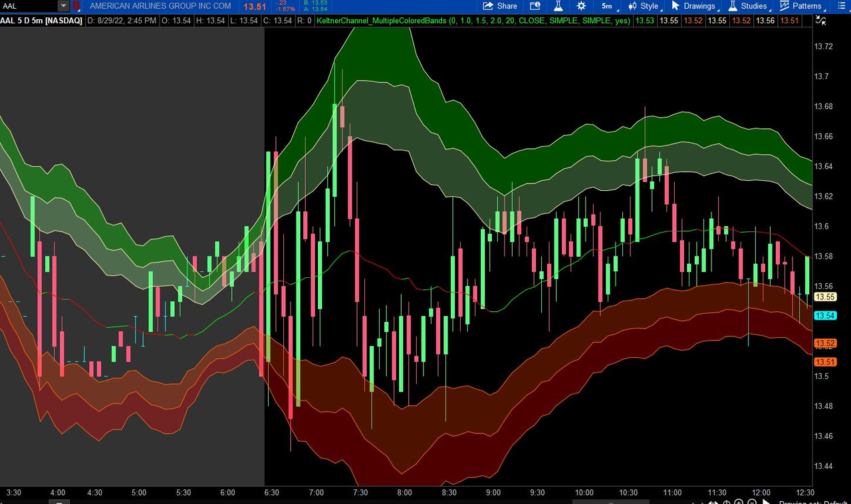Open the 5m timeframe dropdown
This screenshot has height=504, width=851.
coord(606,6)
